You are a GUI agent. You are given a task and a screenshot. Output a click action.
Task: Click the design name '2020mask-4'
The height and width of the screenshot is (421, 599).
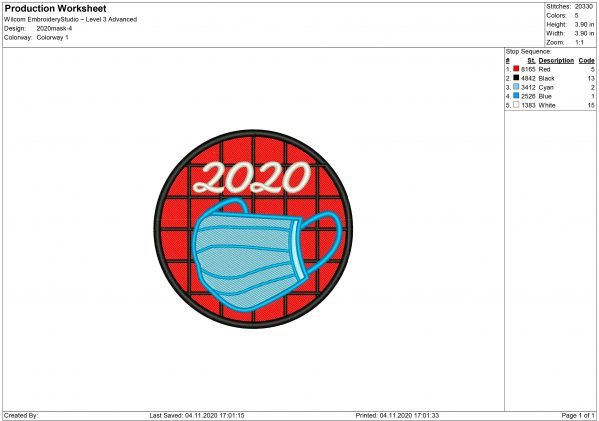(54, 29)
